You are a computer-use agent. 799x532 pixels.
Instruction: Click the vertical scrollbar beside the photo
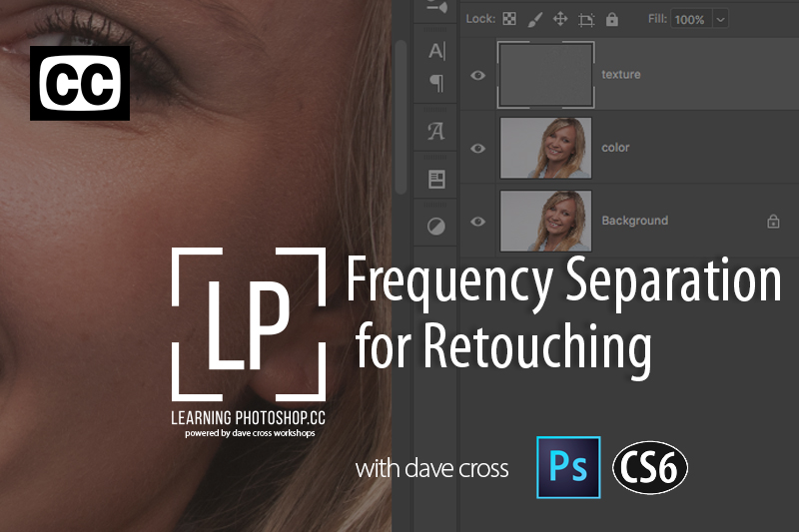[401, 117]
